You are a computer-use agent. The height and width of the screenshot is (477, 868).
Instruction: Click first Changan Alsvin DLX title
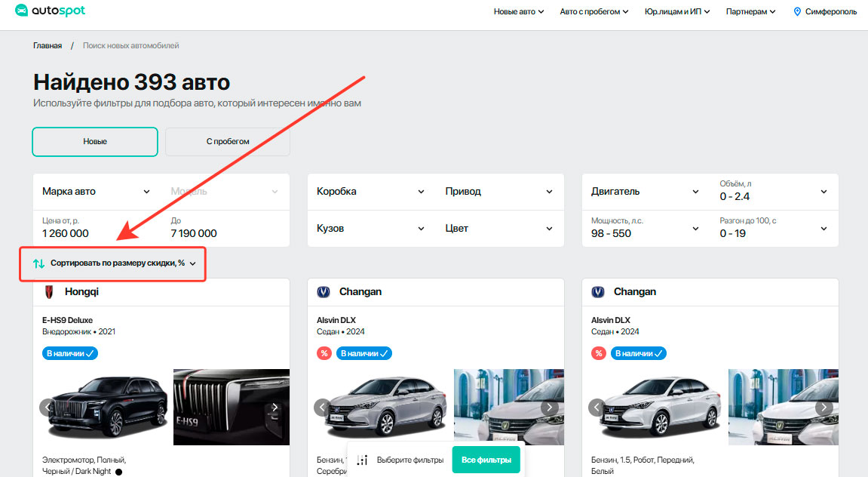(336, 320)
